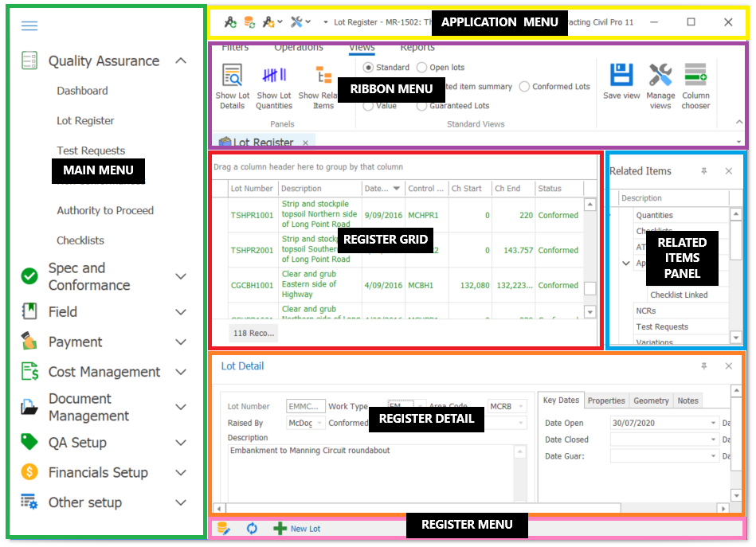Click the Show Lot Quantities icon
The width and height of the screenshot is (756, 547).
pos(274,76)
